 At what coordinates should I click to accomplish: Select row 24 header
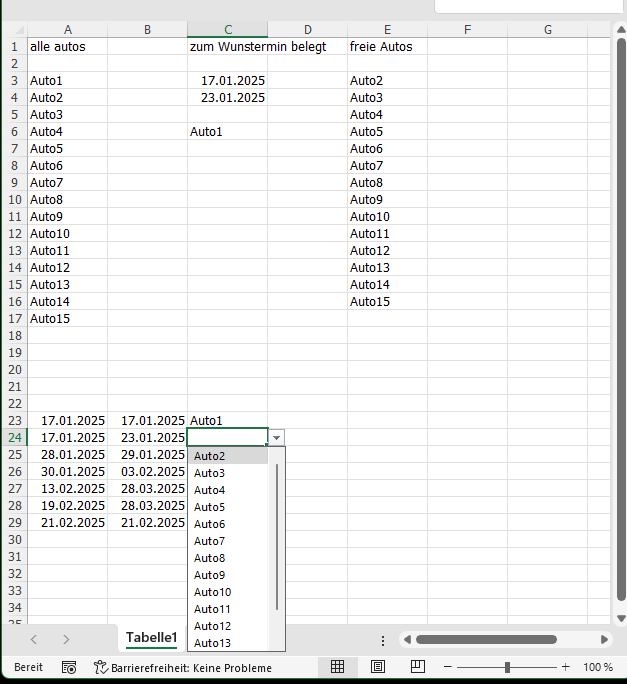(x=14, y=438)
